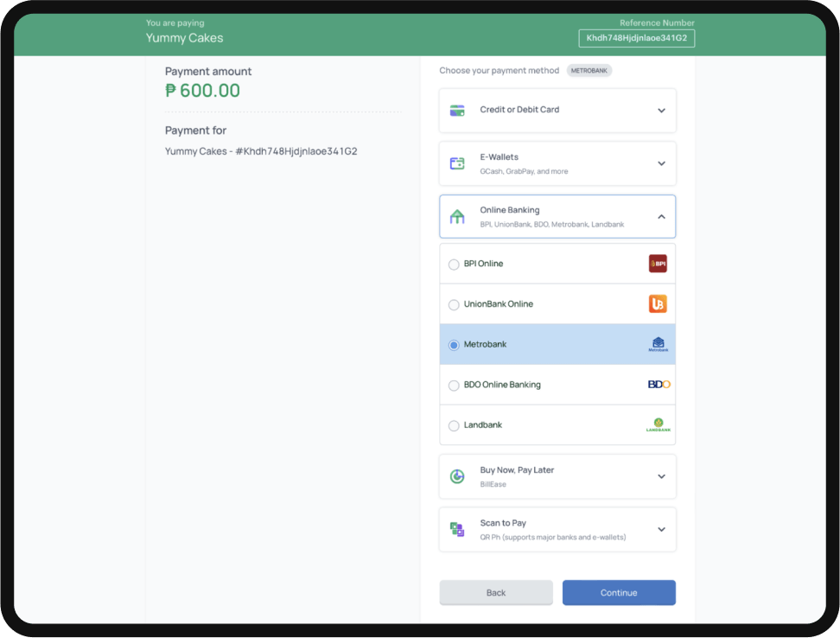Click the Buy Now, Pay Later label

coord(517,469)
